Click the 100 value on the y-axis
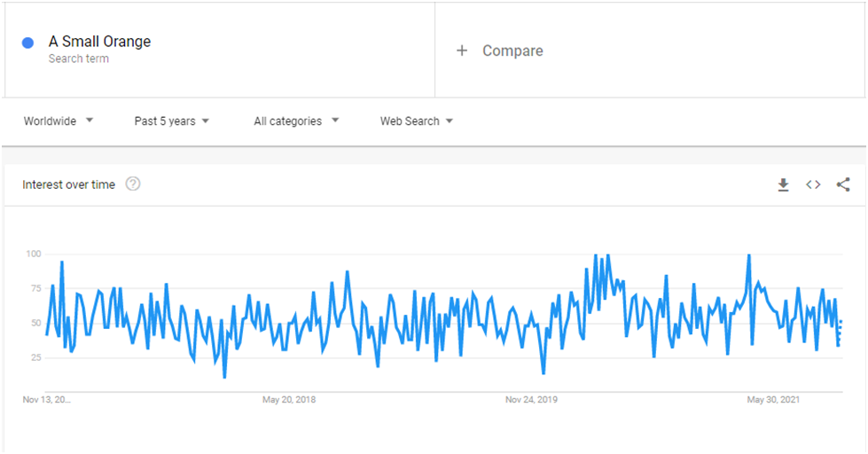The width and height of the screenshot is (868, 454). point(33,254)
